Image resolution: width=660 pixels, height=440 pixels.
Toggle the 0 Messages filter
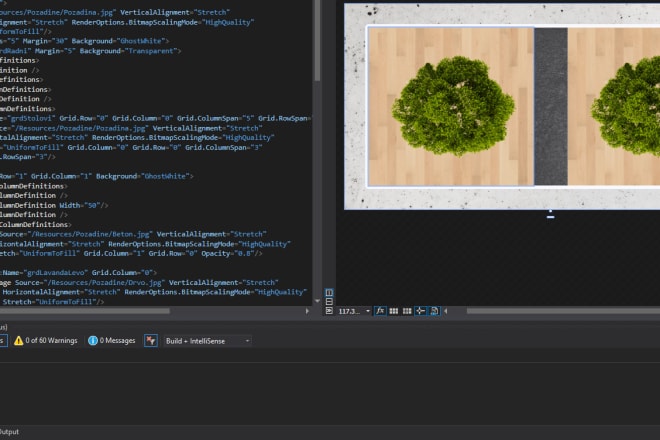tap(112, 341)
